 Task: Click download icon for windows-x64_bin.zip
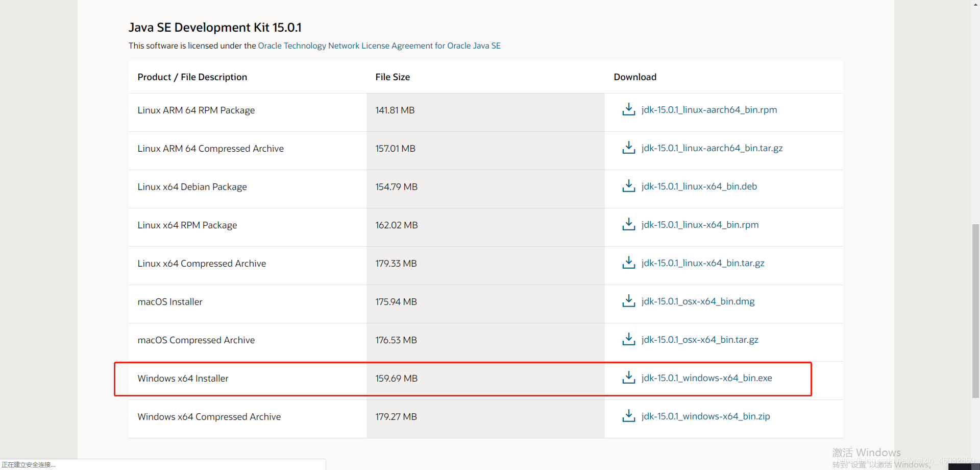tap(628, 416)
